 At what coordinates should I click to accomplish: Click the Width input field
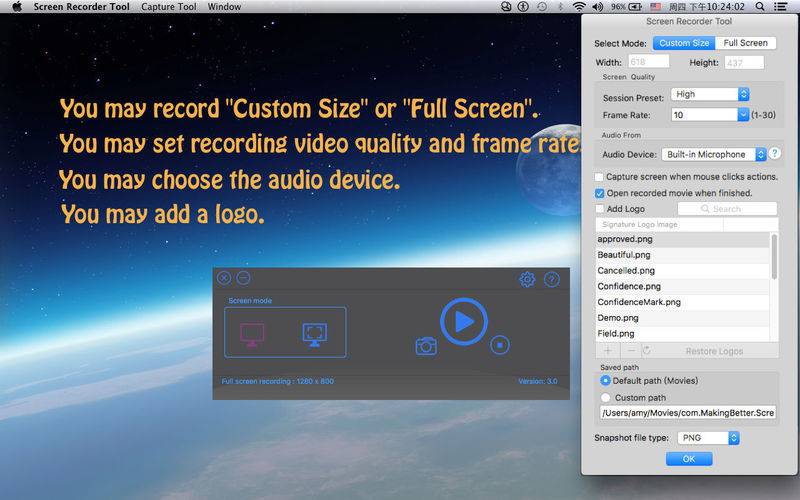coord(648,62)
